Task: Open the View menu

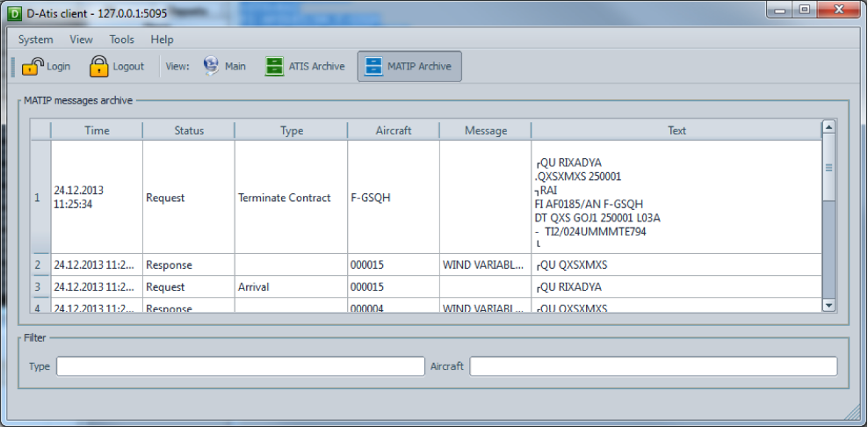Action: (81, 40)
